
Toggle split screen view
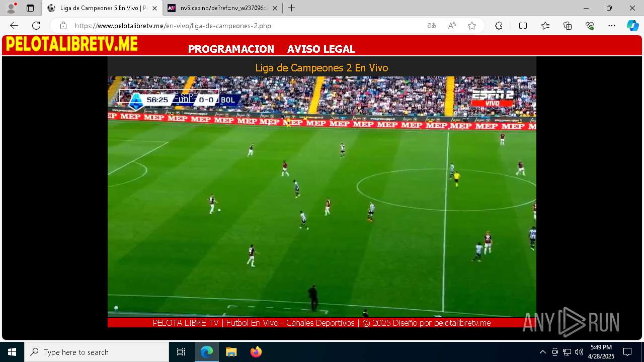click(523, 26)
